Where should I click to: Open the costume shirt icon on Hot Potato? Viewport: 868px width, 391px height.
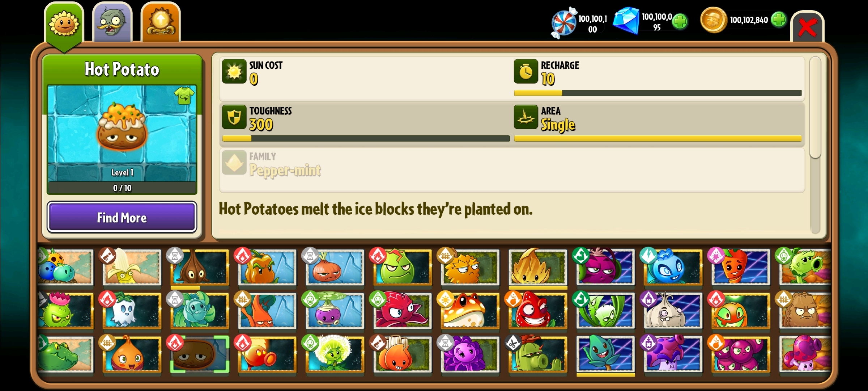(x=184, y=96)
